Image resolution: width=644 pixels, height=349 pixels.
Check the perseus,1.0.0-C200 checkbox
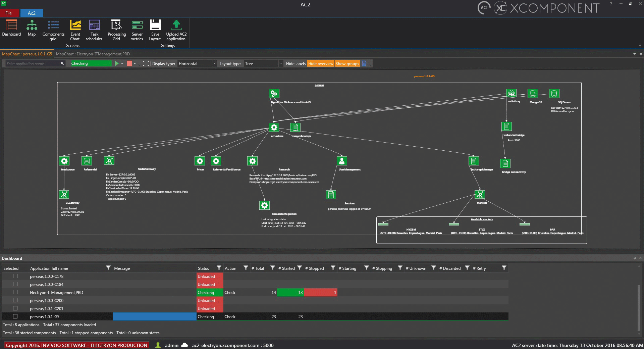(x=15, y=300)
